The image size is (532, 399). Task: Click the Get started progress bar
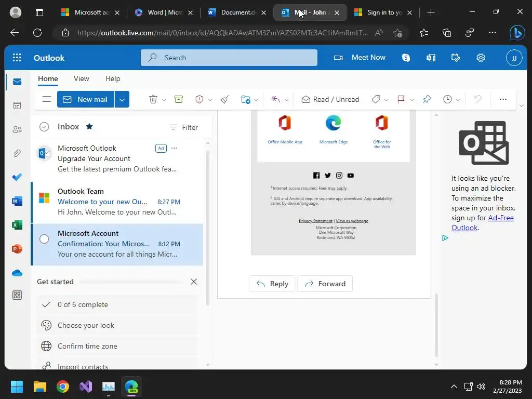coord(130,282)
